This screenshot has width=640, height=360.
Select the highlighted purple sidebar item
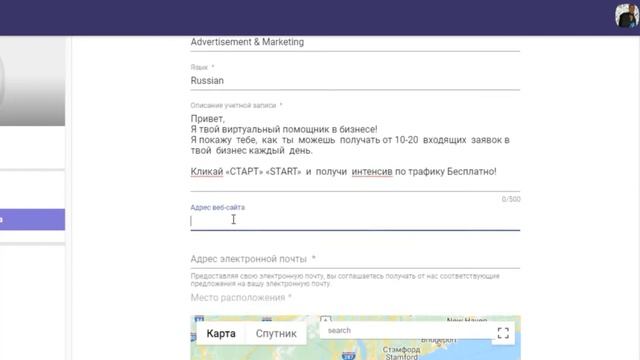(x=32, y=220)
